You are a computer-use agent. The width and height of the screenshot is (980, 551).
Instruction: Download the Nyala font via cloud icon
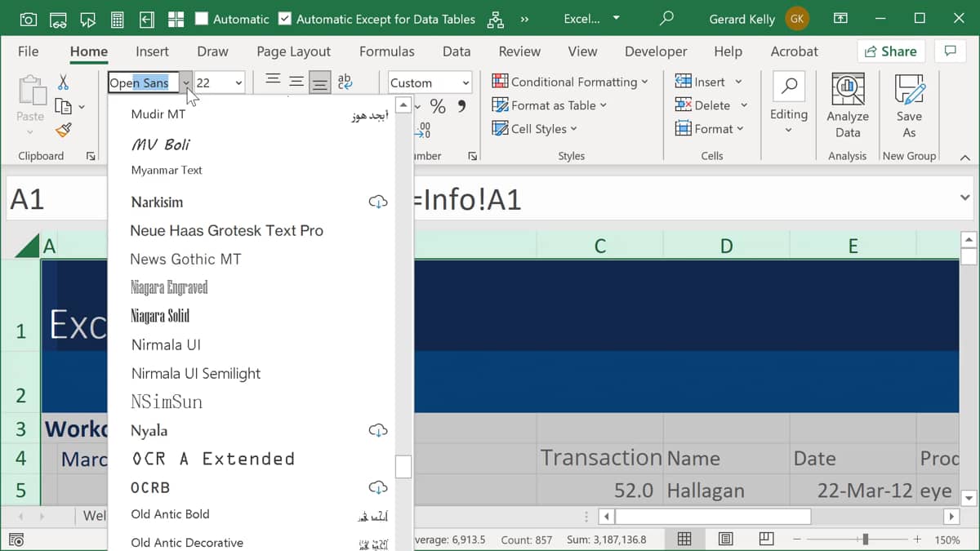pyautogui.click(x=377, y=430)
